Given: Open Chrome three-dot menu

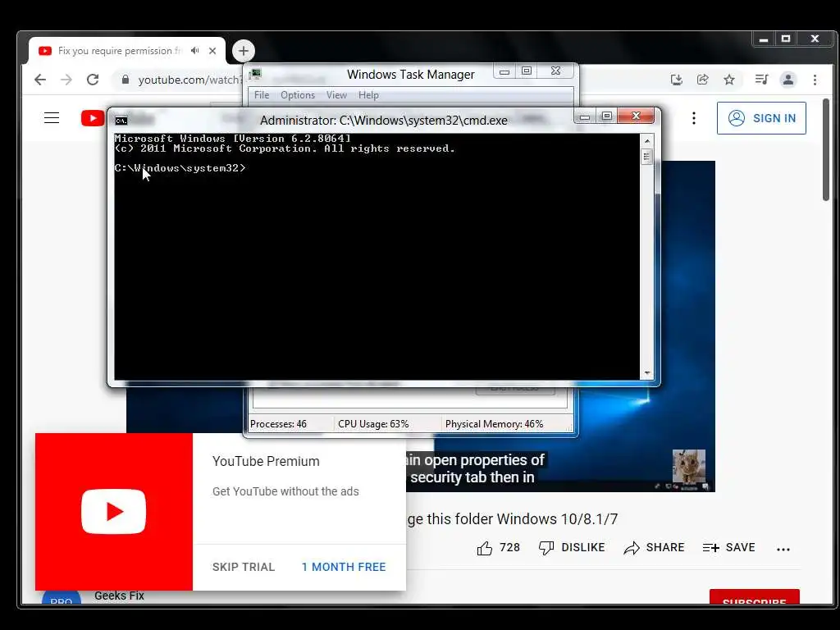Looking at the screenshot, I should click(x=815, y=80).
